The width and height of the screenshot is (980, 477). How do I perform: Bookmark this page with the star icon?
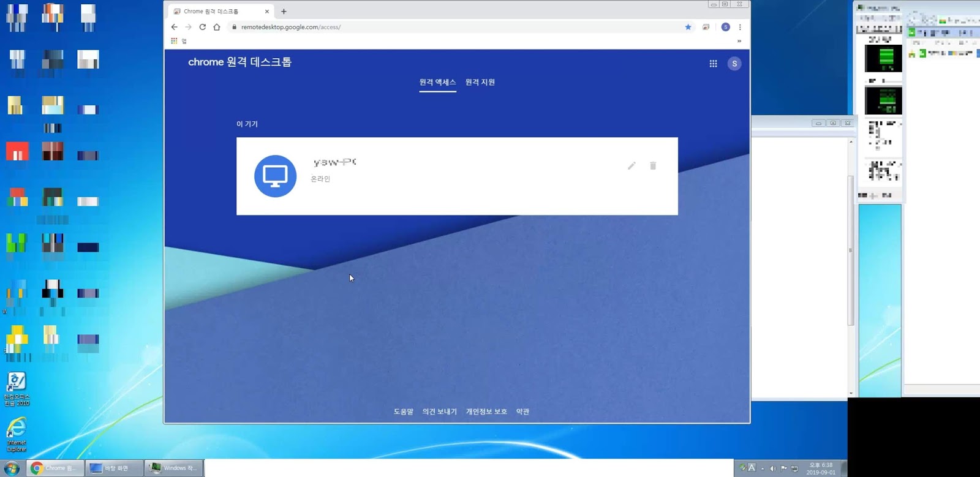[688, 27]
